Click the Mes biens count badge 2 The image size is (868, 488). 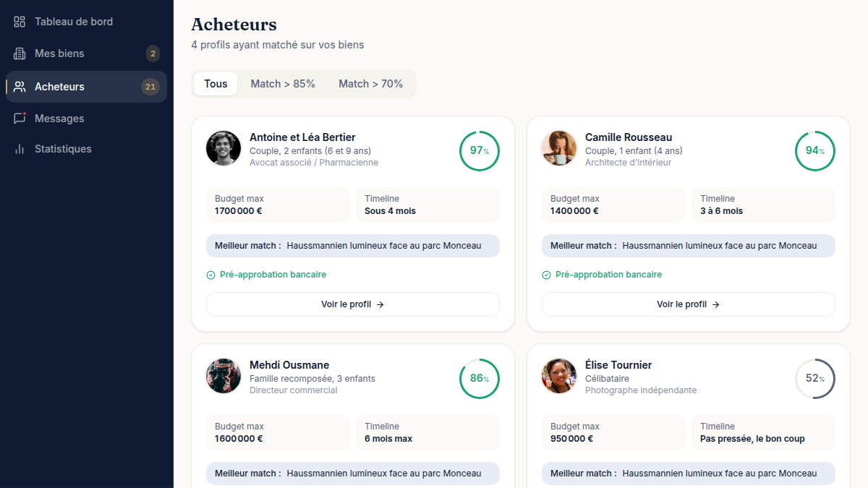pyautogui.click(x=153, y=53)
